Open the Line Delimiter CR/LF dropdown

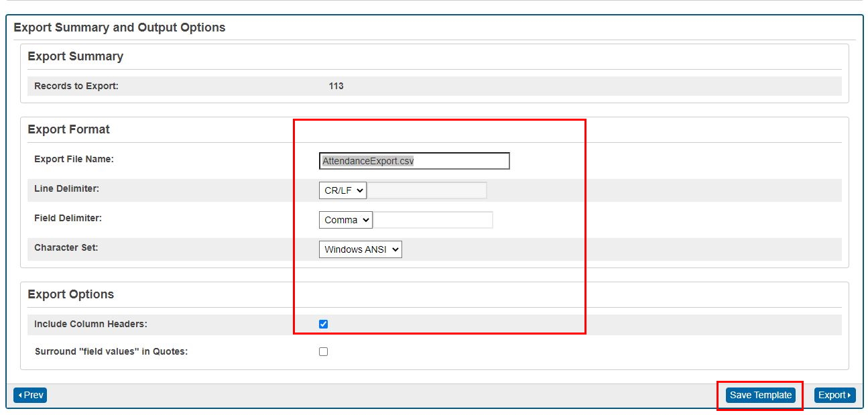[343, 190]
